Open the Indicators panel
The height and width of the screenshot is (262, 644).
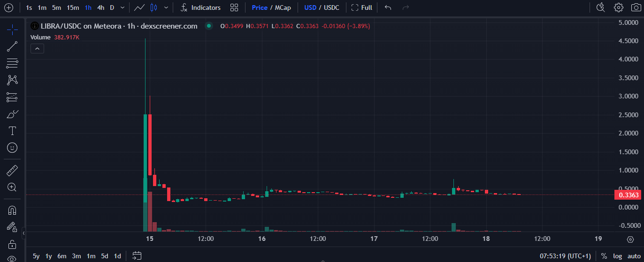point(200,7)
